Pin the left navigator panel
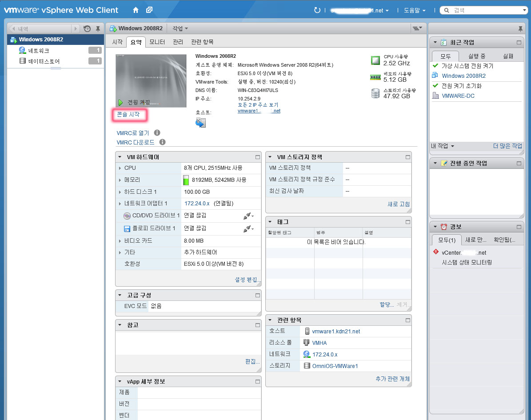531x420 pixels. (x=98, y=29)
